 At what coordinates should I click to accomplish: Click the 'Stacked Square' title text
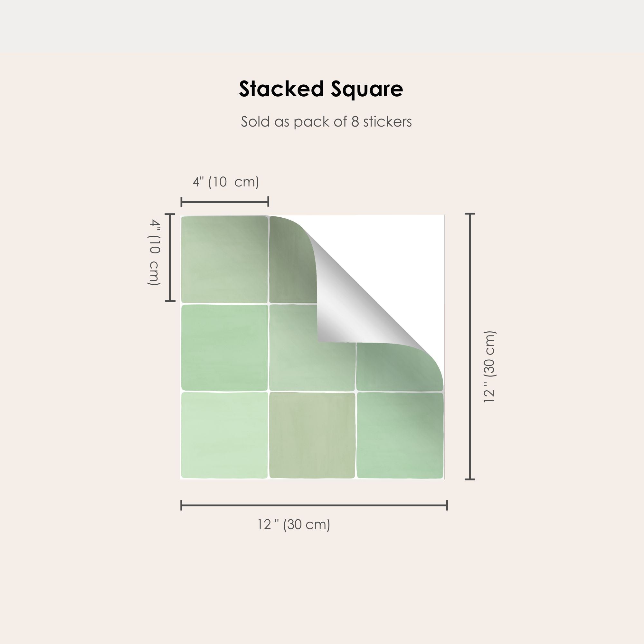(321, 89)
